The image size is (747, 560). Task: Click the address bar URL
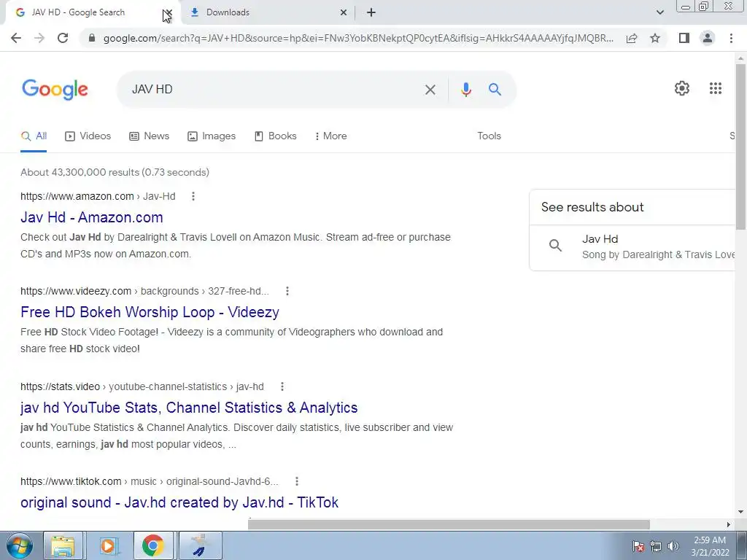pos(358,38)
